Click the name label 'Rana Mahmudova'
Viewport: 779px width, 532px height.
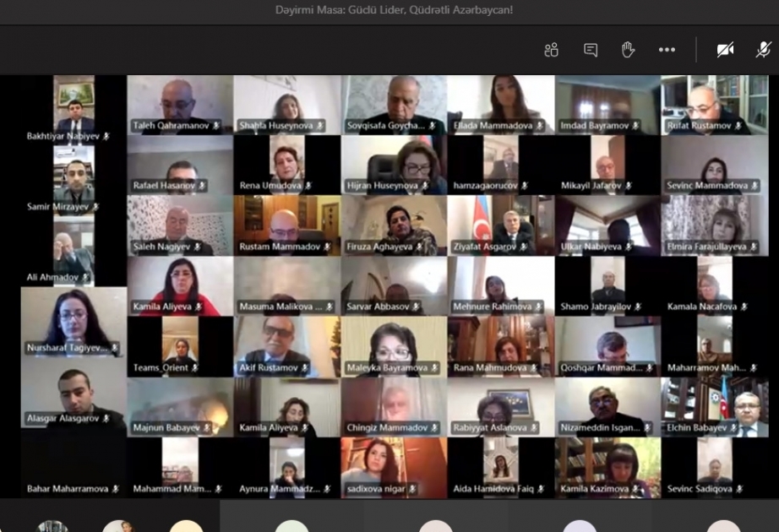point(490,368)
